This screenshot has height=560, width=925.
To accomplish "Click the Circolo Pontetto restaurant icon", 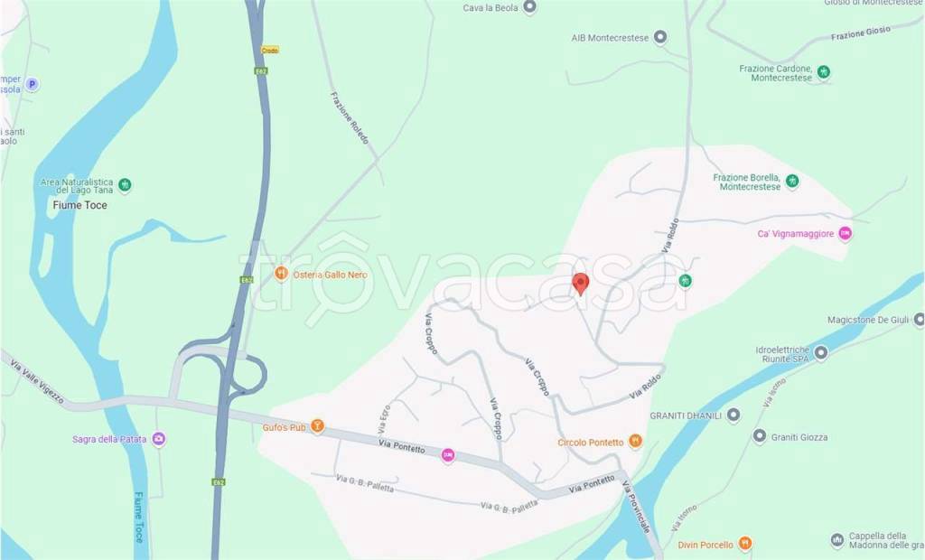I will click(x=635, y=441).
